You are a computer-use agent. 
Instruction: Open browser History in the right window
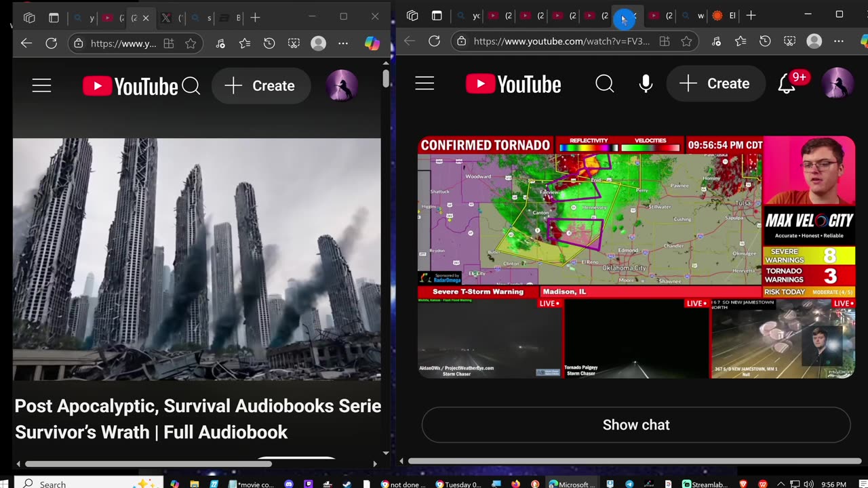(x=765, y=41)
